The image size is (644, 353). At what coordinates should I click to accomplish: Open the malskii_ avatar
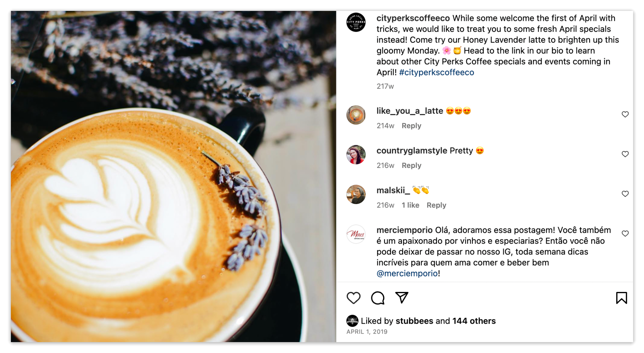click(x=356, y=194)
